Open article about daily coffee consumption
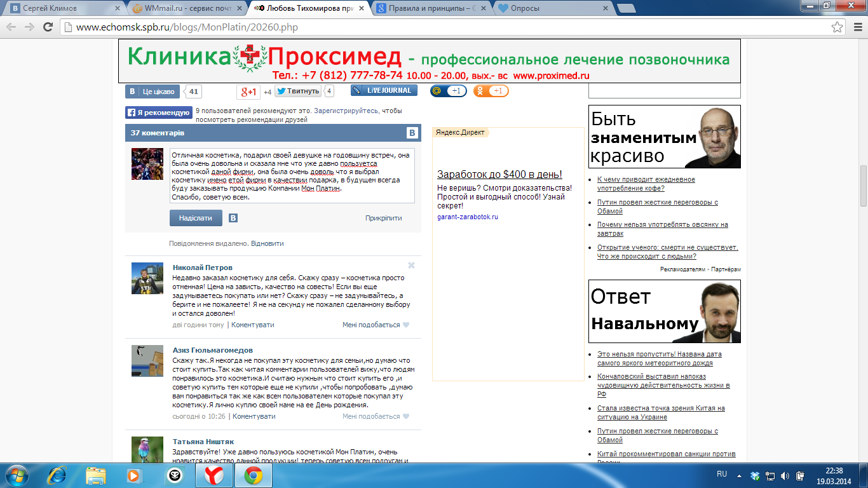The height and width of the screenshot is (488, 868). click(x=646, y=184)
